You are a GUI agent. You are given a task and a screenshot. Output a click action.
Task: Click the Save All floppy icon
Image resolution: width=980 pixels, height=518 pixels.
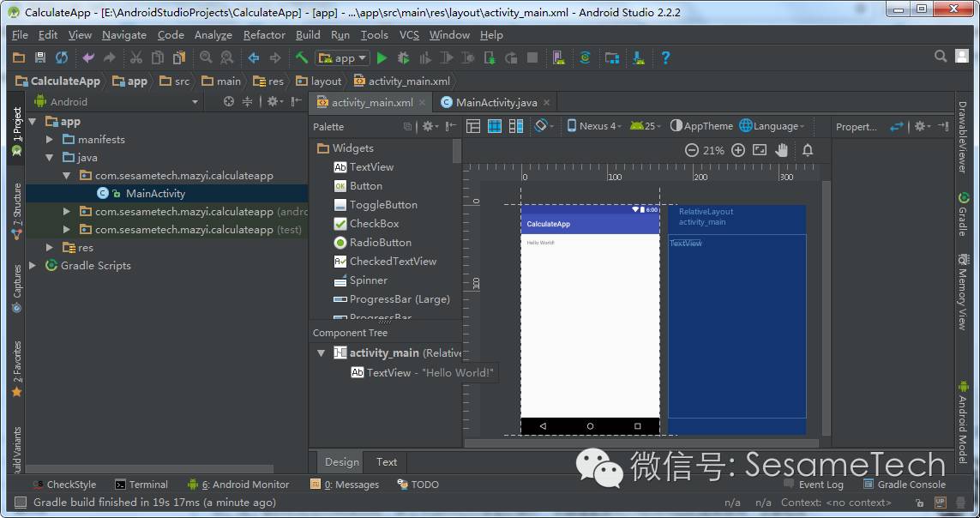[x=40, y=58]
